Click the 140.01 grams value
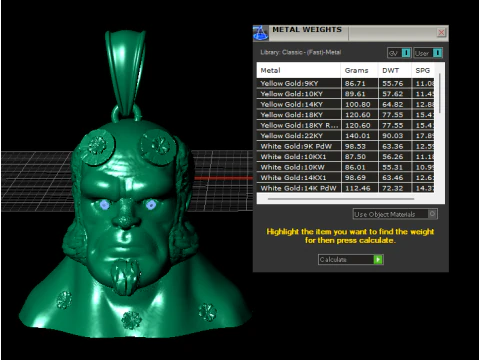The width and height of the screenshot is (480, 360). click(x=358, y=136)
